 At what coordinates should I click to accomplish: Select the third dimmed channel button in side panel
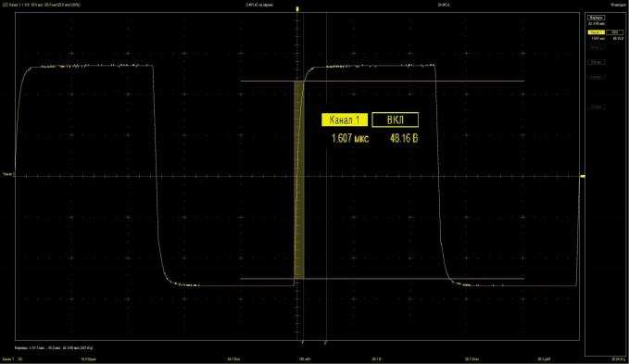point(596,77)
